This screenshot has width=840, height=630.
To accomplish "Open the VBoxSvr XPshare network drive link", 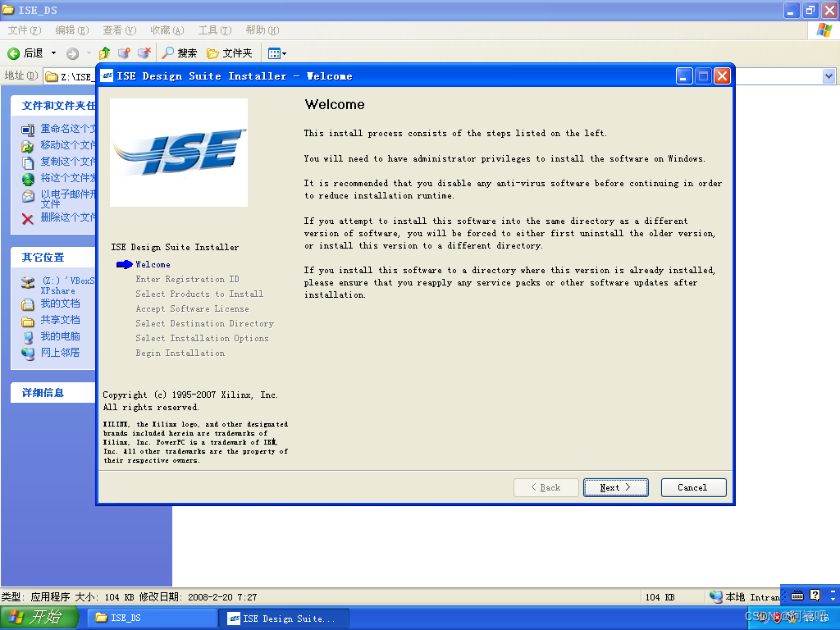I will [x=67, y=285].
